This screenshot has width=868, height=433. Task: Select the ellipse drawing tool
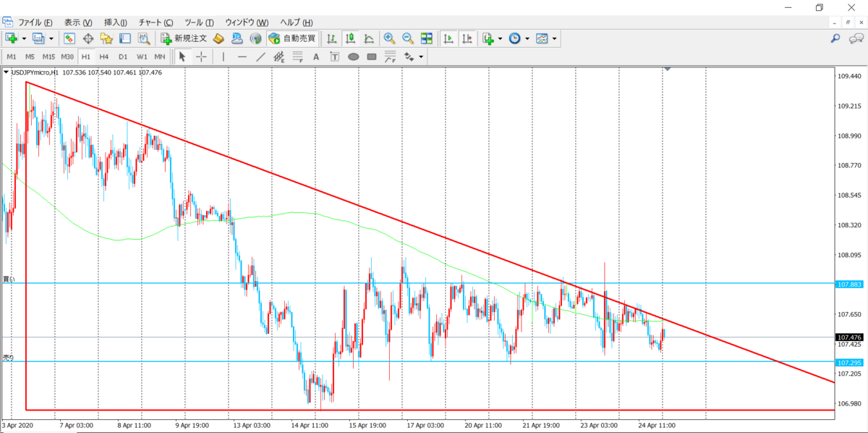click(x=354, y=56)
